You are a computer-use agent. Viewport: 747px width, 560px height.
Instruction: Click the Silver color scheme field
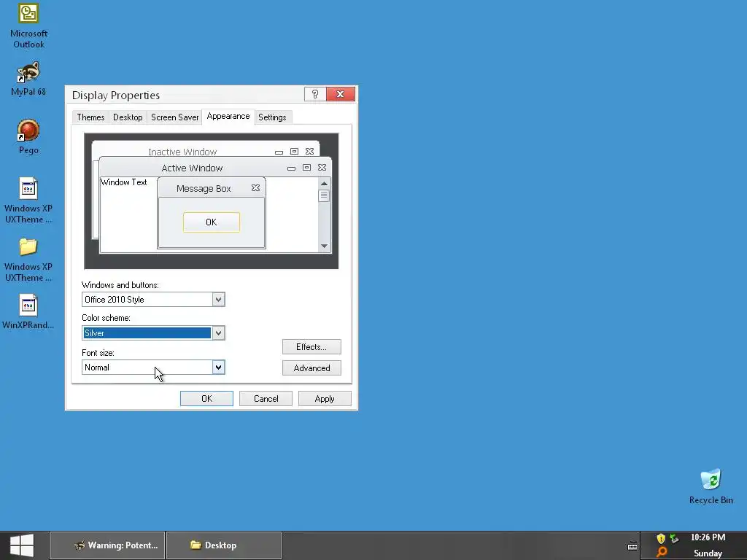147,332
